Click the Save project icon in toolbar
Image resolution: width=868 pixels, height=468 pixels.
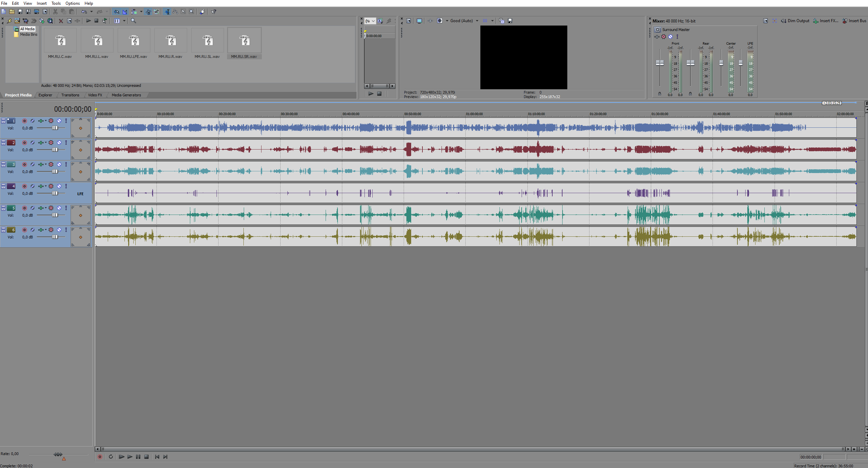(x=20, y=12)
